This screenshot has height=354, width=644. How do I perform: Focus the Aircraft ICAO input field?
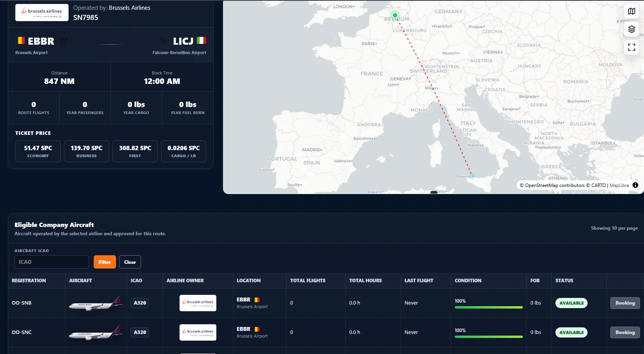52,262
